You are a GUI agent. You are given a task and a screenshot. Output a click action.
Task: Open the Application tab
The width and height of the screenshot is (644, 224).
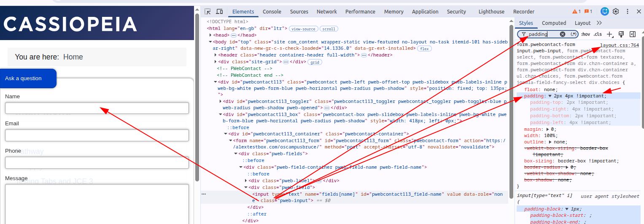click(x=425, y=11)
